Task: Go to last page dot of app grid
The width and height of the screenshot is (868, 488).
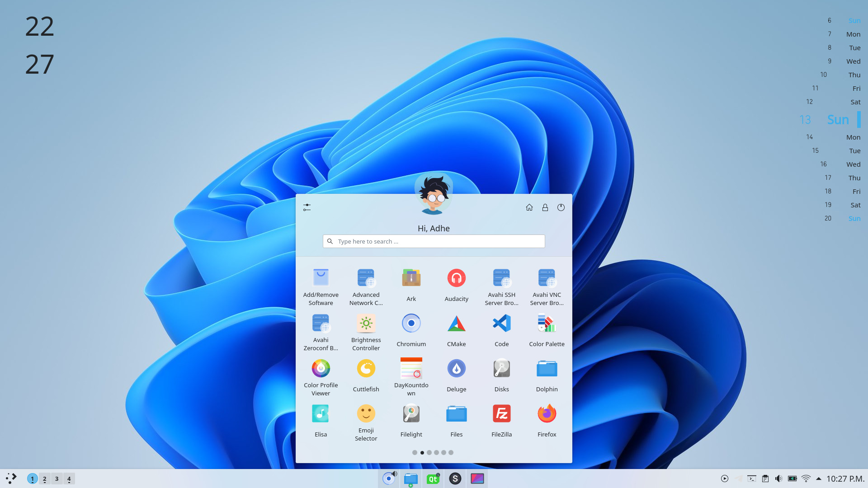Action: coord(451,452)
